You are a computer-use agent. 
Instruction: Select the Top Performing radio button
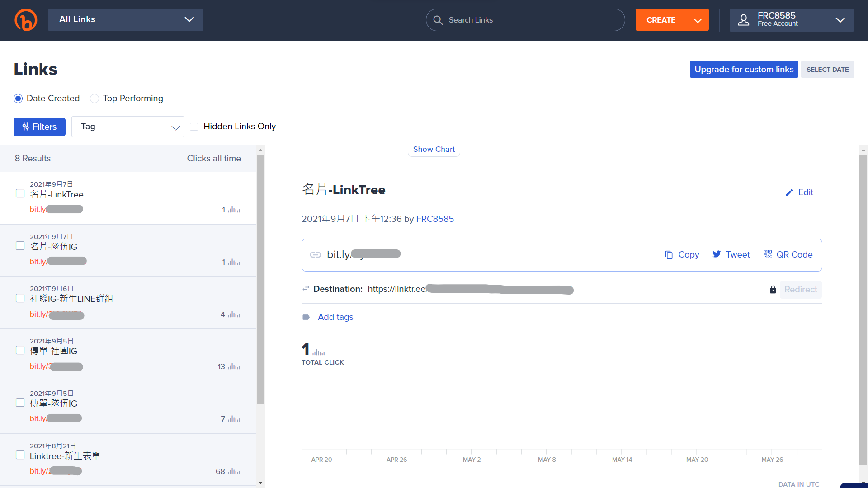tap(94, 99)
